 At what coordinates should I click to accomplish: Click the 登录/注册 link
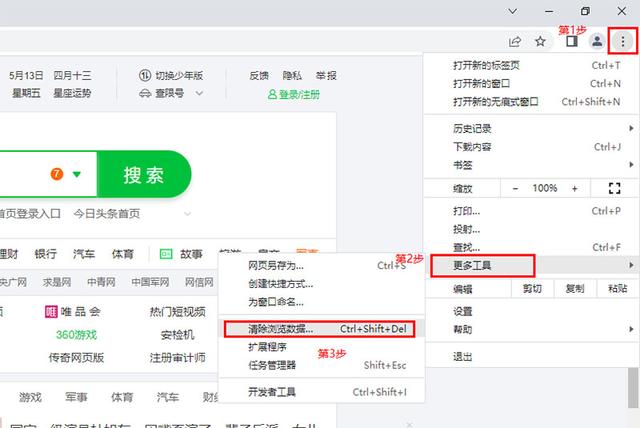point(296,93)
